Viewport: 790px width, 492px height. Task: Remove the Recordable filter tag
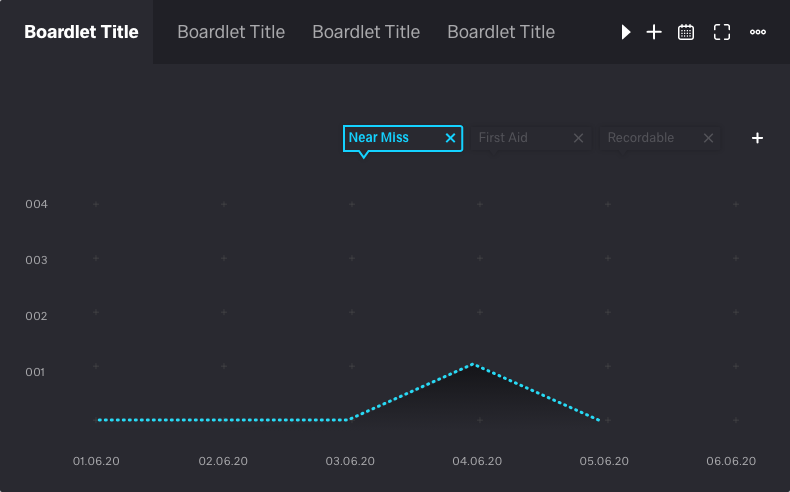[x=709, y=138]
